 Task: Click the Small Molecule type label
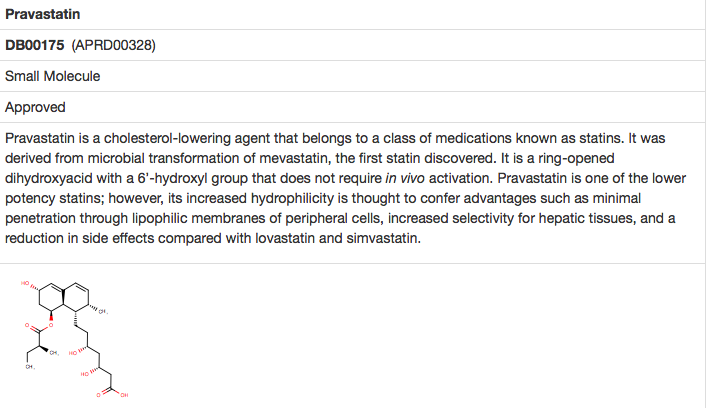pyautogui.click(x=52, y=76)
